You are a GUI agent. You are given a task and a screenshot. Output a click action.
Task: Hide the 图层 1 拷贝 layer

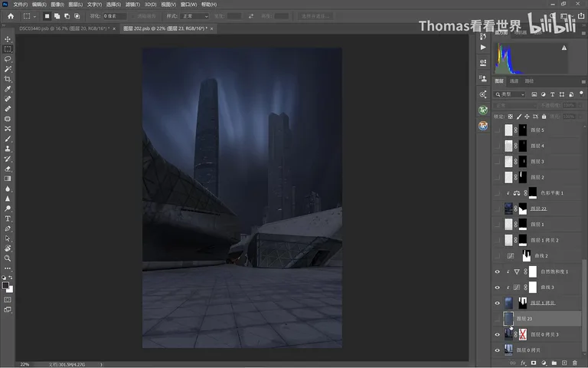[497, 303]
